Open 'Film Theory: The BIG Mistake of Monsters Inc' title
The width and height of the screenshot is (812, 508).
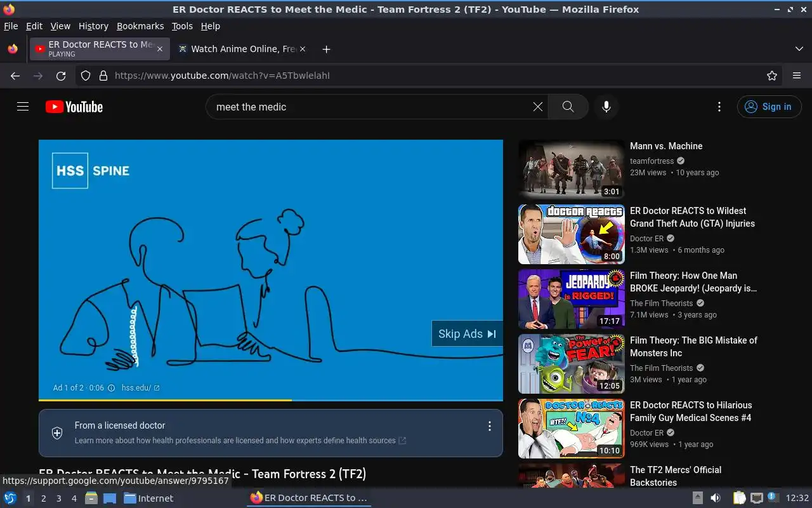(x=693, y=347)
